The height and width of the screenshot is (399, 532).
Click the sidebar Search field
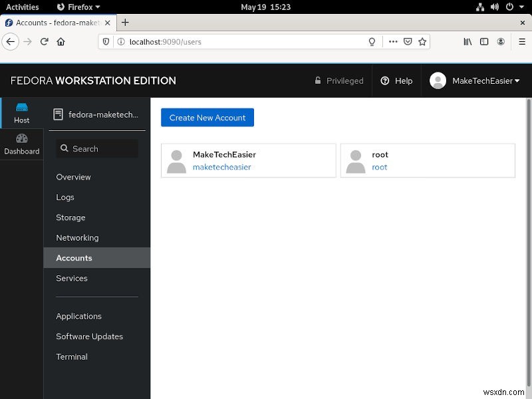[x=97, y=148]
